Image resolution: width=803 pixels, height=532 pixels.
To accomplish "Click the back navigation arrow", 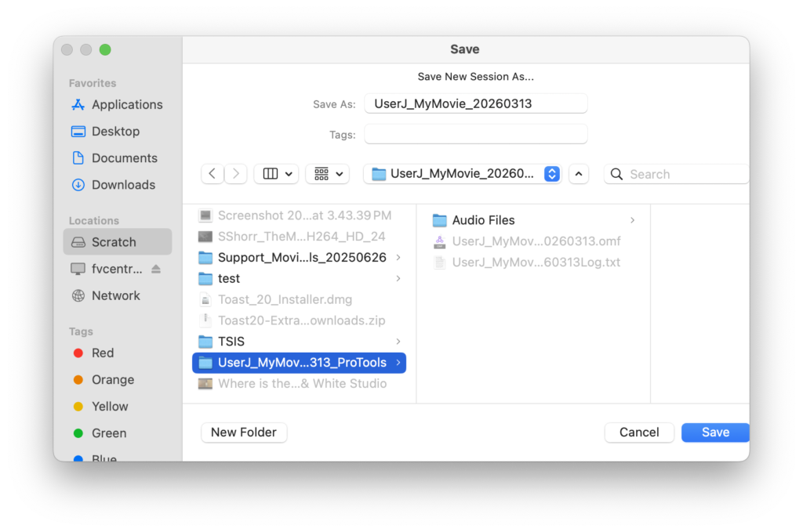I will coord(213,174).
